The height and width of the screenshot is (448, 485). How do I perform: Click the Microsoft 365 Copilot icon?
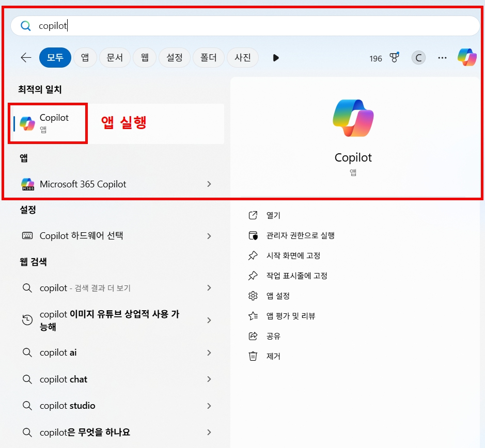coord(27,184)
